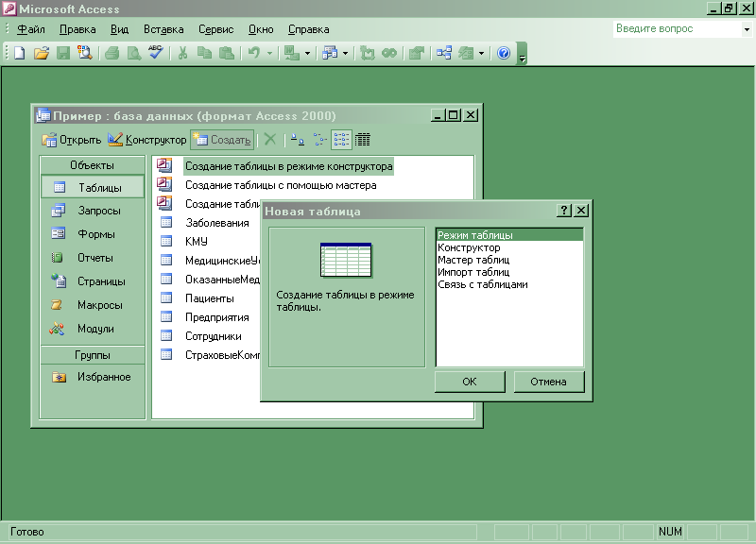Open the Undo dropdown arrow
756x544 pixels.
(x=269, y=53)
